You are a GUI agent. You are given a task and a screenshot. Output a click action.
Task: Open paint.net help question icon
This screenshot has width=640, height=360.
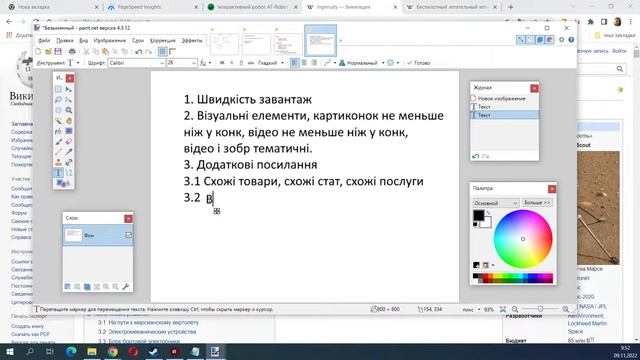click(x=571, y=40)
